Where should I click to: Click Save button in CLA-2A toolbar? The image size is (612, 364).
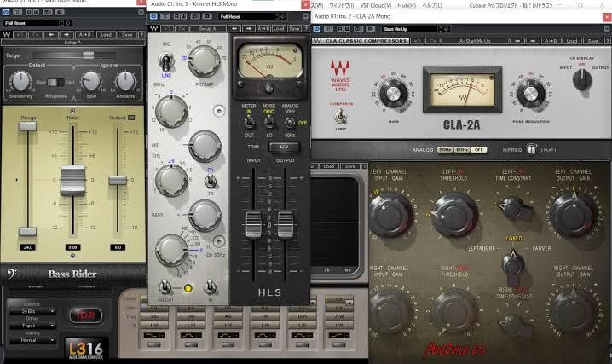(x=593, y=41)
